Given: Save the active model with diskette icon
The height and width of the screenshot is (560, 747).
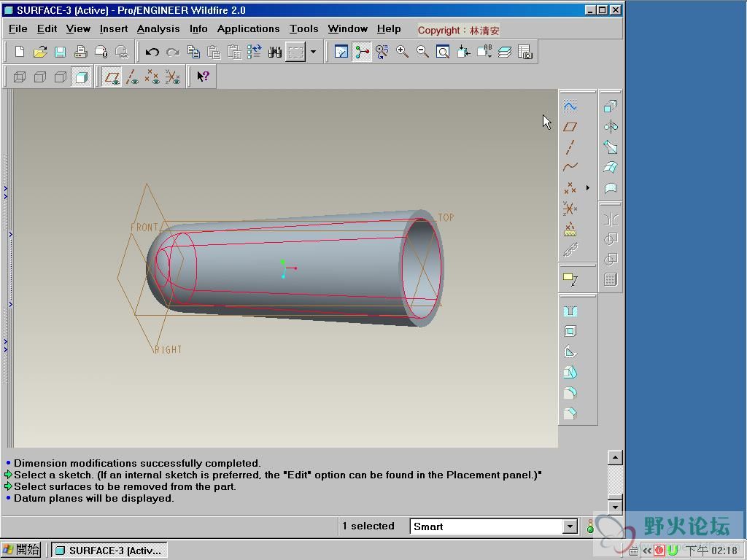Looking at the screenshot, I should tap(60, 52).
